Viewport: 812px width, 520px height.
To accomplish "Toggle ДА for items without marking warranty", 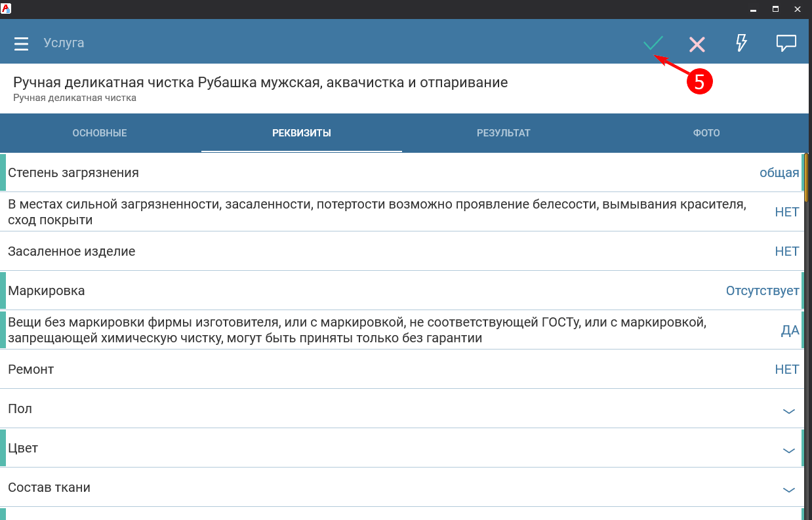I will point(790,330).
